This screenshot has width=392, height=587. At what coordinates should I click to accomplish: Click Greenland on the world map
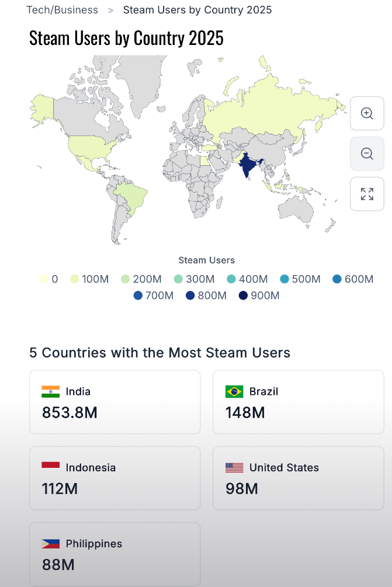[x=141, y=81]
